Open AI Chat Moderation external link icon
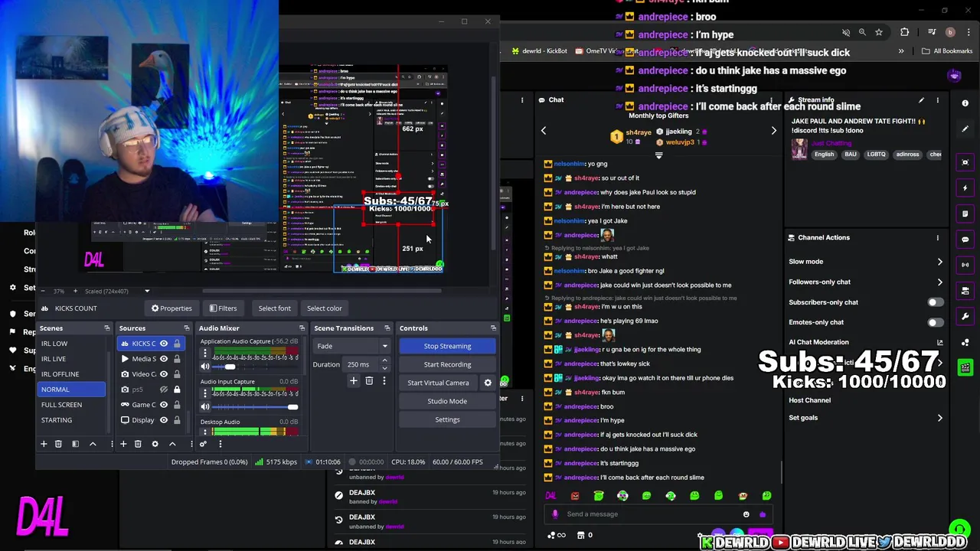Image resolution: width=980 pixels, height=551 pixels. 940,343
